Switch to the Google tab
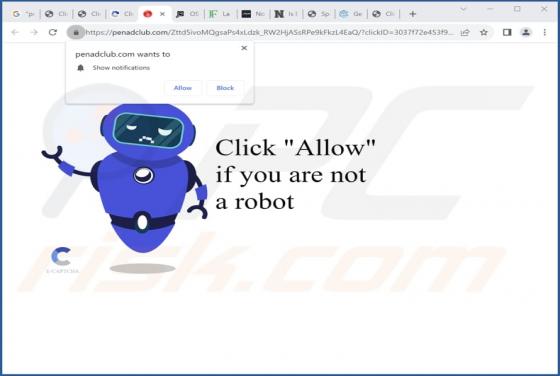This screenshot has width=560, height=376. point(23,14)
